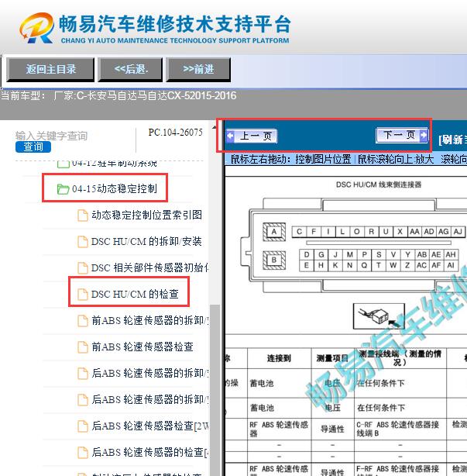The image size is (467, 476).
Task: Open 前ABS 轮速传感器检查 page
Action: 143,347
